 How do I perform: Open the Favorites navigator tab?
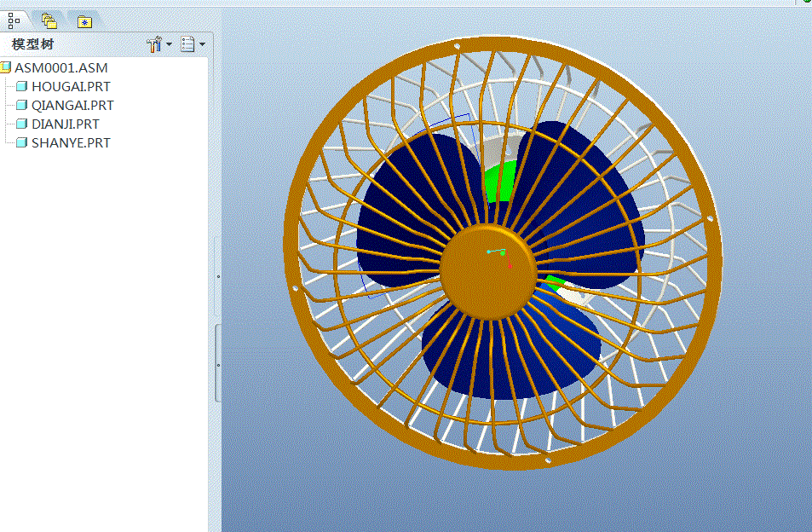tap(84, 22)
